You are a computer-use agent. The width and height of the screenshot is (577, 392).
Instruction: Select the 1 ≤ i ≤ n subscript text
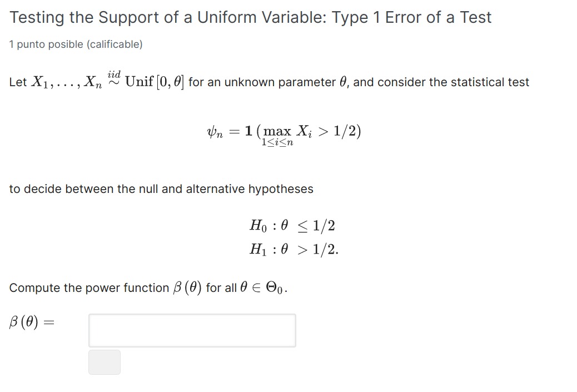coord(276,143)
